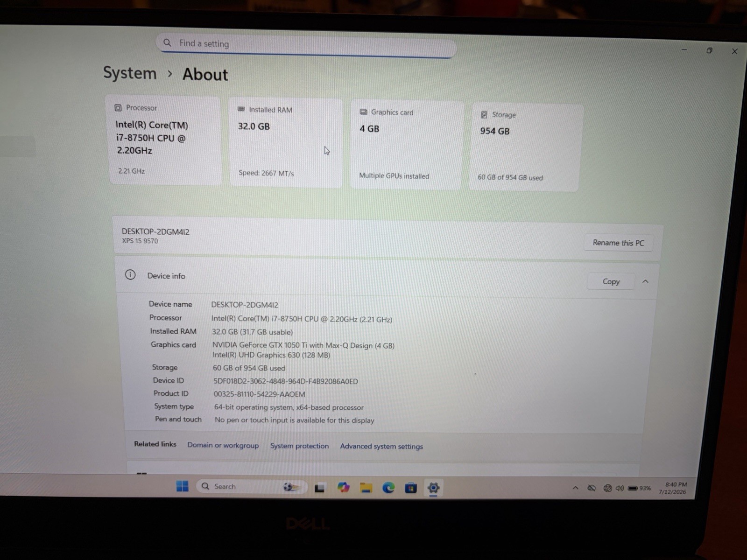Viewport: 747px width, 560px height.
Task: Open the clock showing 8:40 PM
Action: point(673,488)
